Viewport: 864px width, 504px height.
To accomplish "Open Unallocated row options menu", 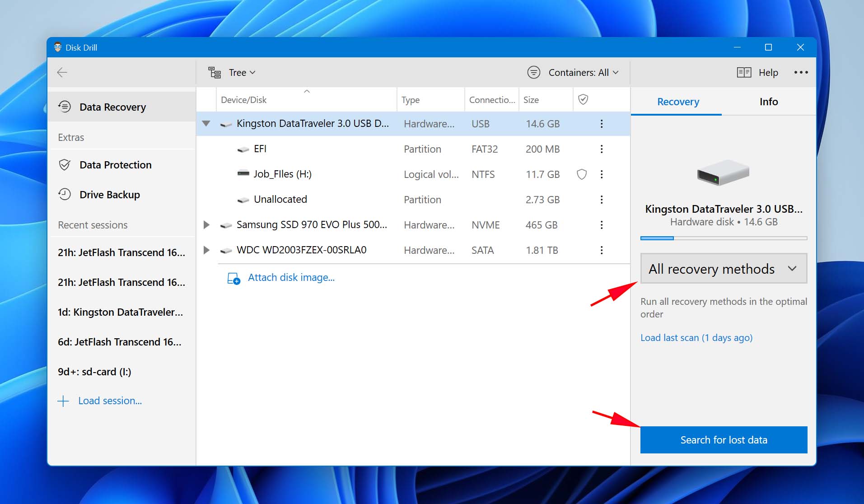I will [601, 199].
